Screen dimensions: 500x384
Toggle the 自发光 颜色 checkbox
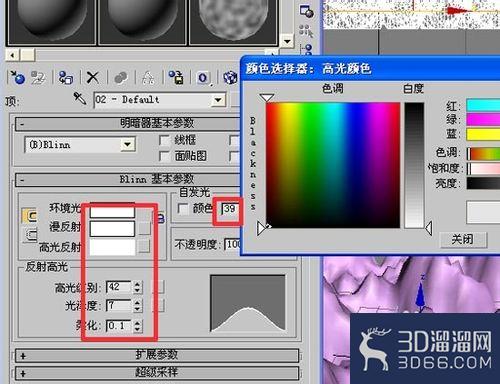(183, 209)
